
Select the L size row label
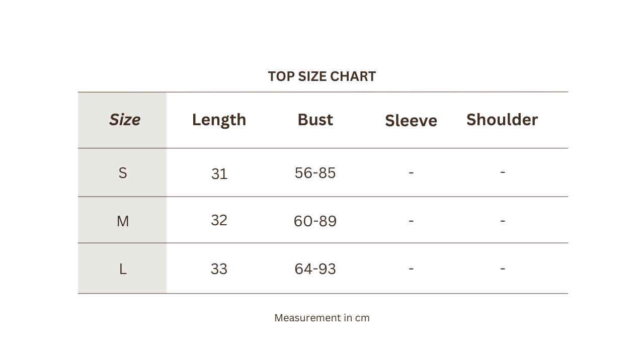coord(123,269)
